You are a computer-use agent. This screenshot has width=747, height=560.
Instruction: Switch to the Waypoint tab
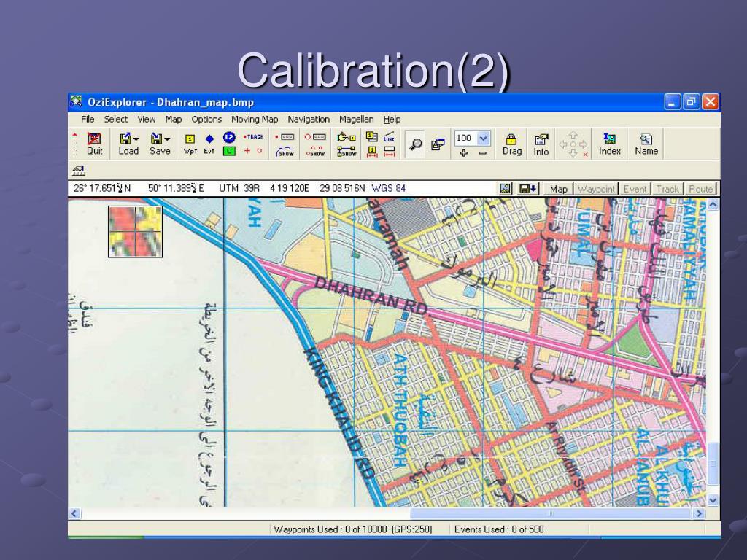tap(596, 189)
